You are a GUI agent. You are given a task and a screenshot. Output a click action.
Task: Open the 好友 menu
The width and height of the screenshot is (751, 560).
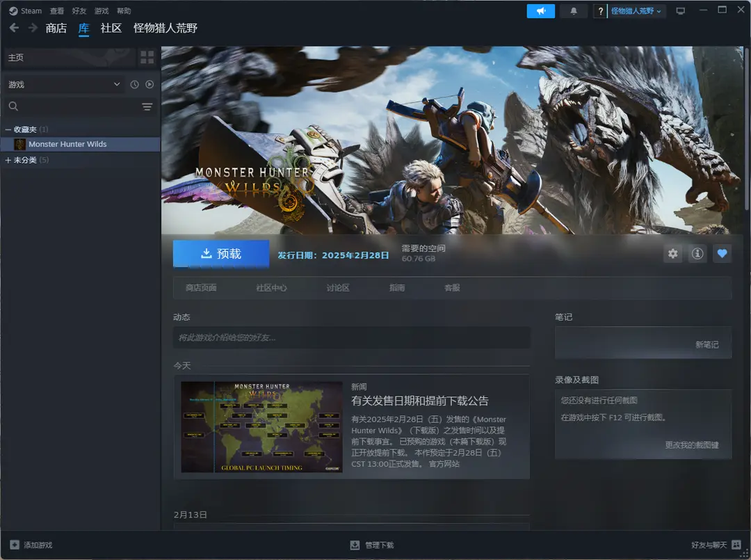pyautogui.click(x=79, y=11)
